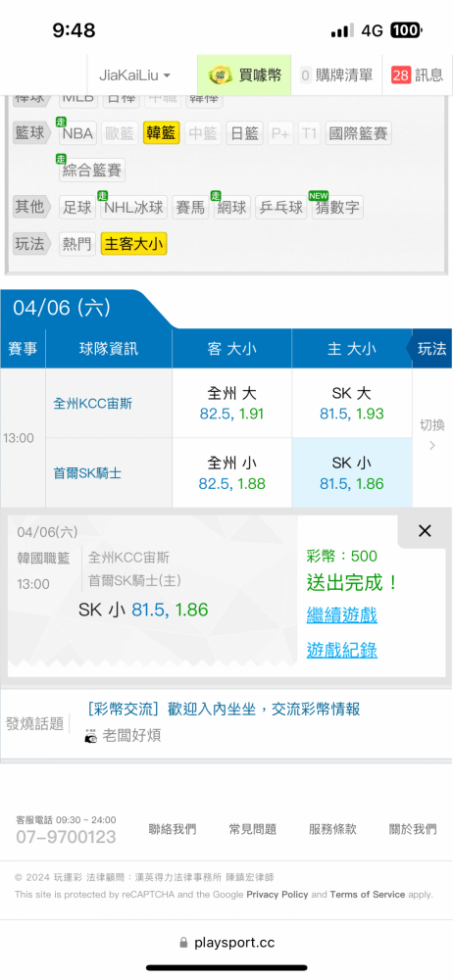Click the 繼續遊戲 link
Screen dimensions: 453x980
coord(341,615)
